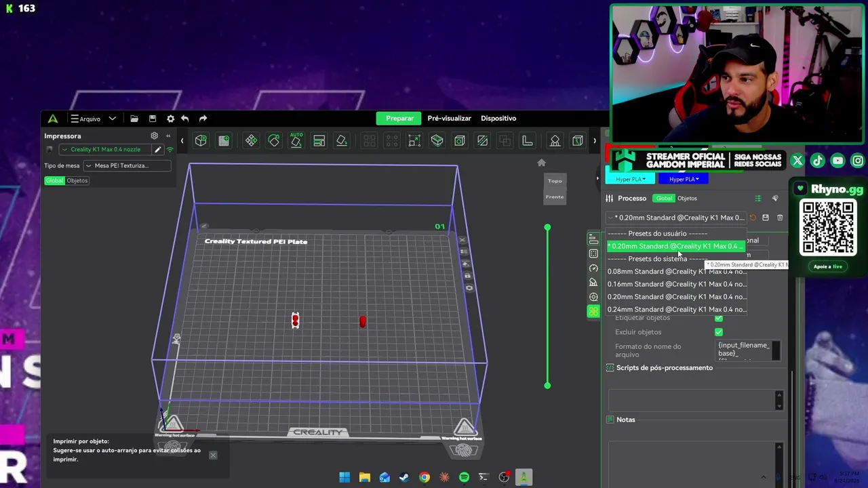Redo the last action
The height and width of the screenshot is (488, 868).
click(x=203, y=119)
